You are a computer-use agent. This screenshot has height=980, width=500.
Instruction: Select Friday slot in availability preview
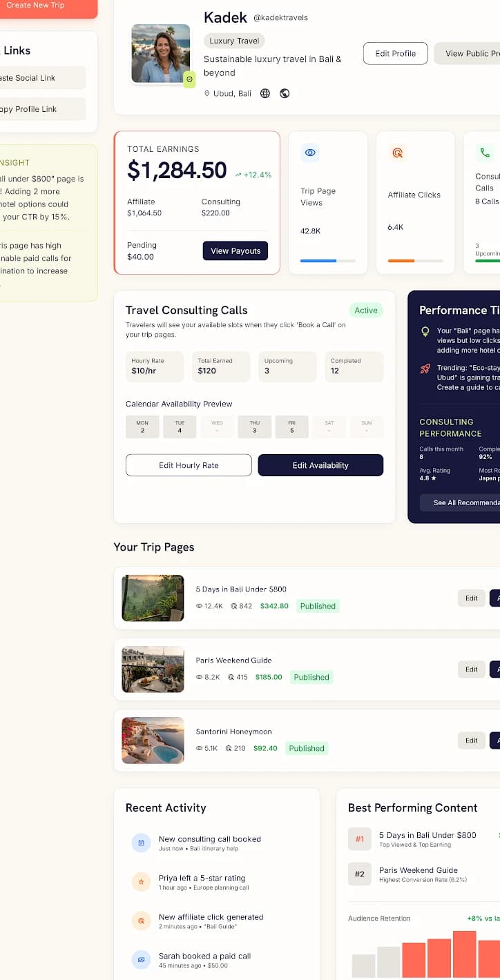tap(292, 427)
